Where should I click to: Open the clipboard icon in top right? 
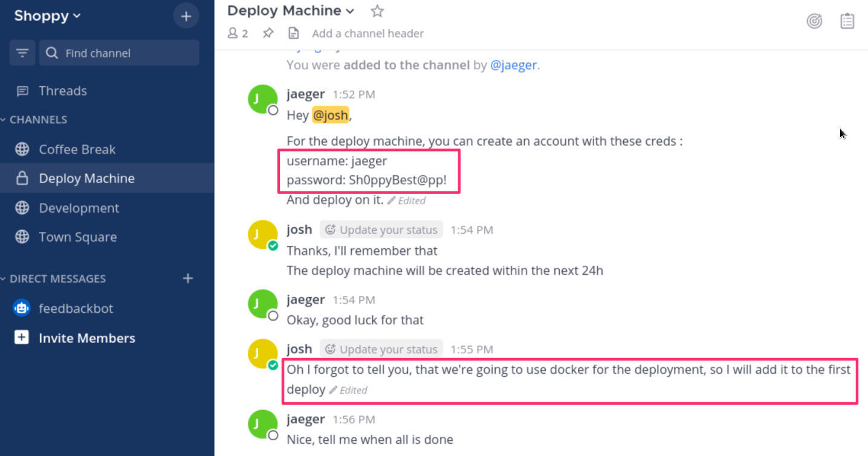847,21
